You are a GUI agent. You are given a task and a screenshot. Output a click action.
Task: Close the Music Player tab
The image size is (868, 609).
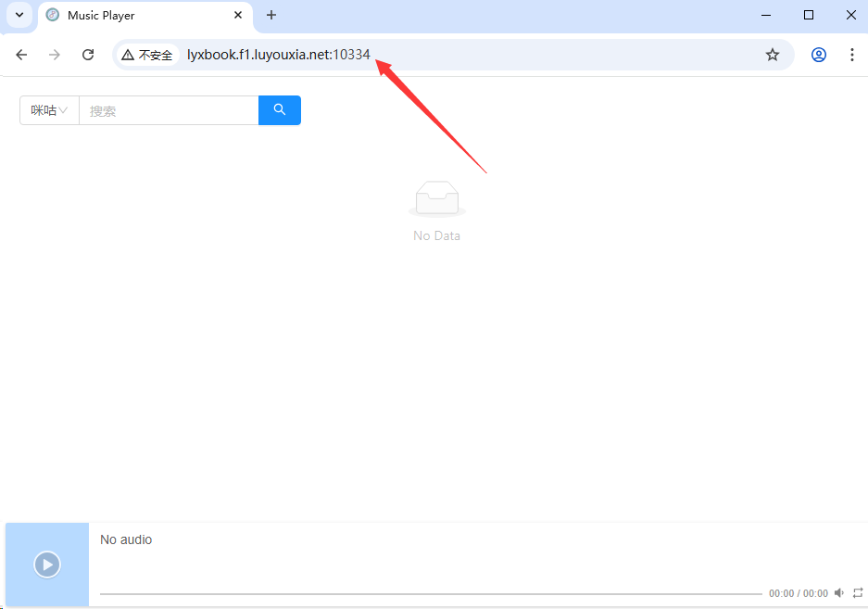point(238,16)
